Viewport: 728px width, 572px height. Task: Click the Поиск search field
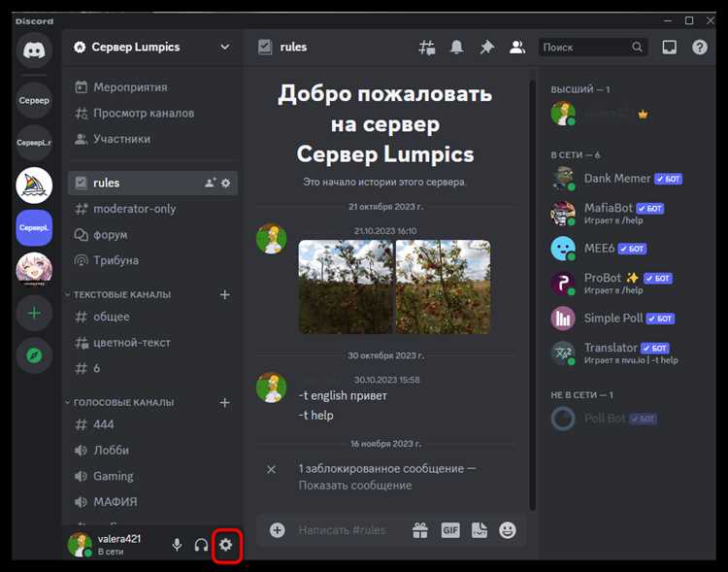point(592,47)
